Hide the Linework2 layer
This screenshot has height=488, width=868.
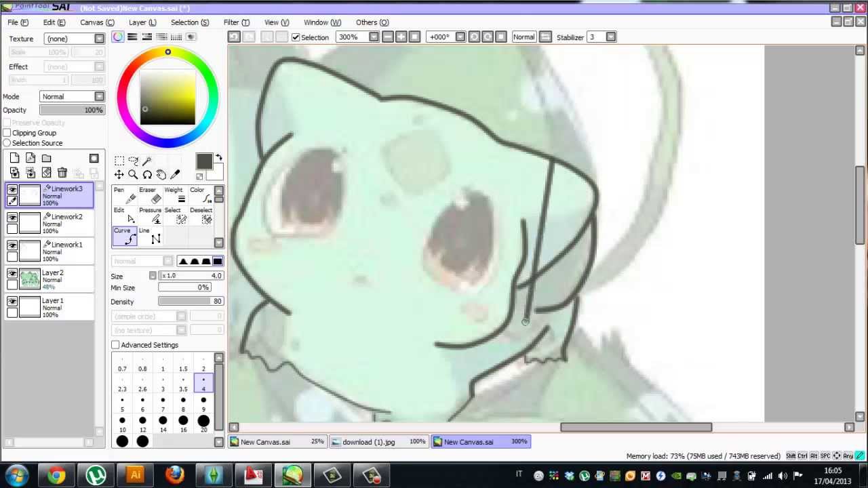(12, 218)
